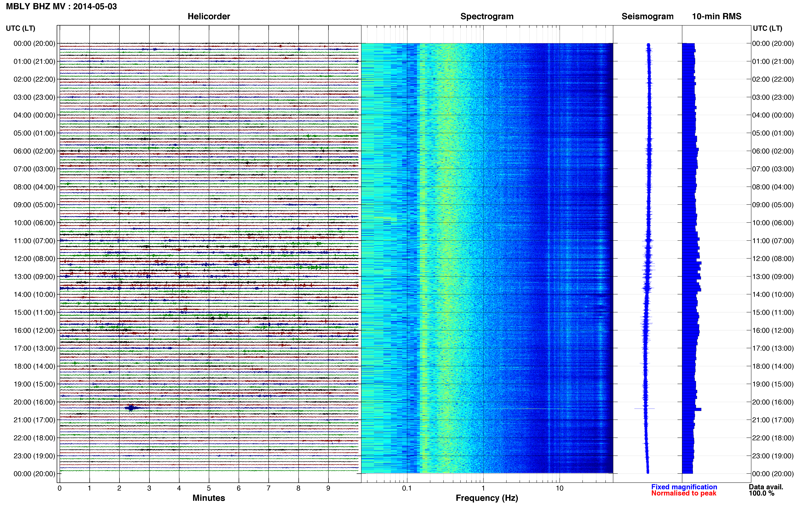Click the Minutes axis label

(x=209, y=498)
